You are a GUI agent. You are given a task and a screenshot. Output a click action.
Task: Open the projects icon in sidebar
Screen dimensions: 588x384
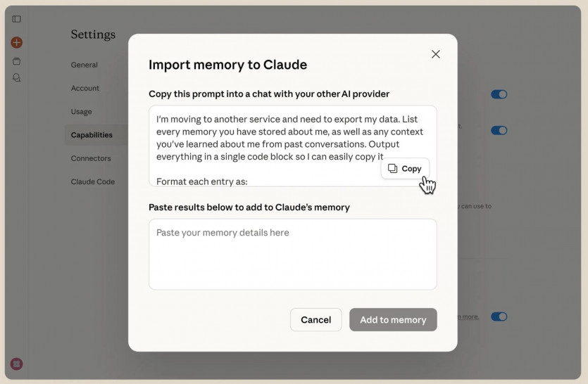point(17,61)
